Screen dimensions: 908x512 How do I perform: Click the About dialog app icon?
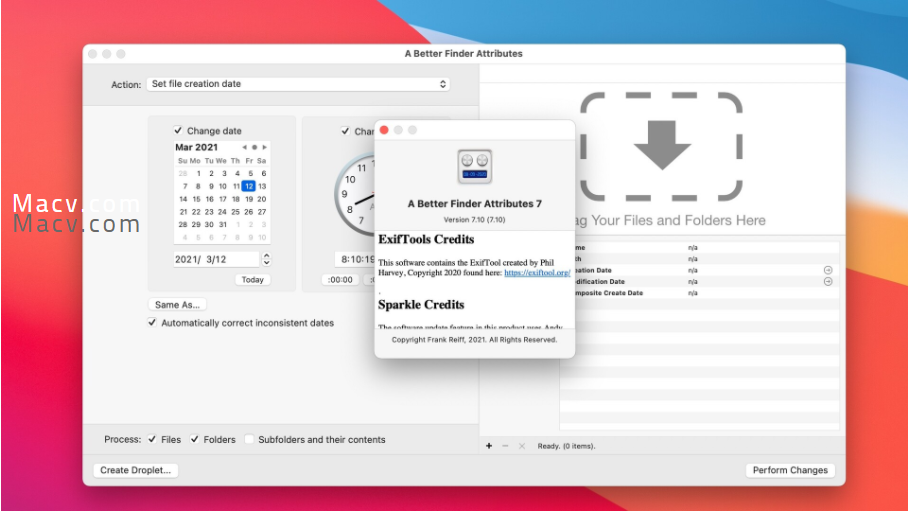[474, 166]
